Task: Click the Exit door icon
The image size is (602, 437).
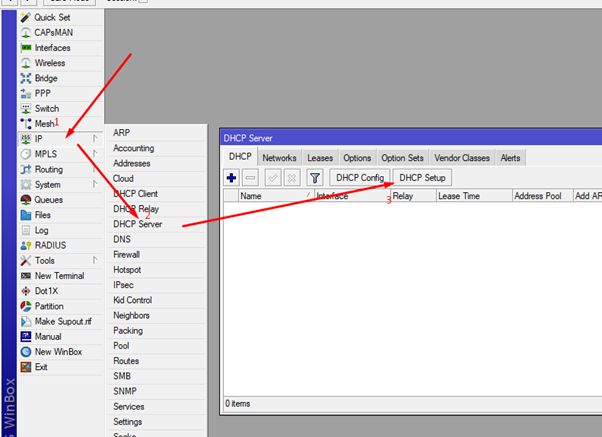Action: point(26,367)
